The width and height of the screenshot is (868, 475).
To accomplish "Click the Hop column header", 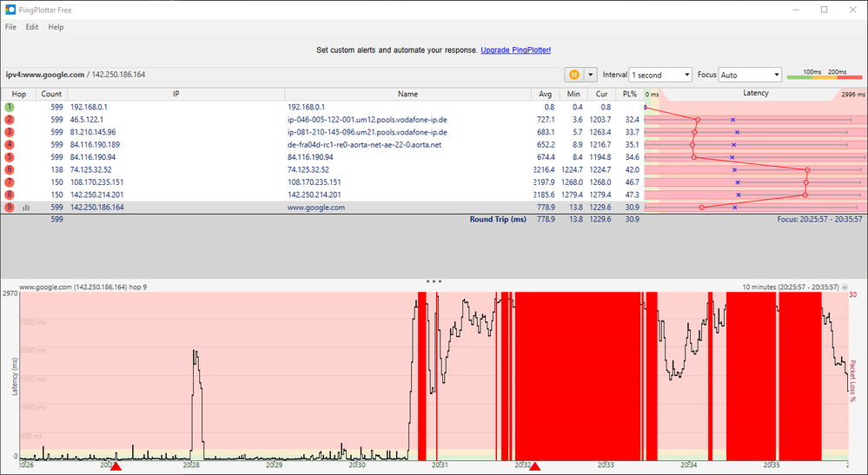I will (x=19, y=94).
